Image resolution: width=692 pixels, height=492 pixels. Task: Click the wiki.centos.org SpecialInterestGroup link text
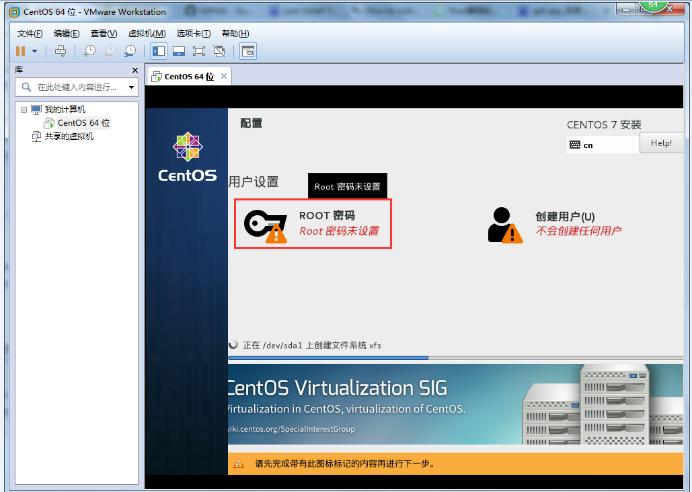click(x=291, y=429)
